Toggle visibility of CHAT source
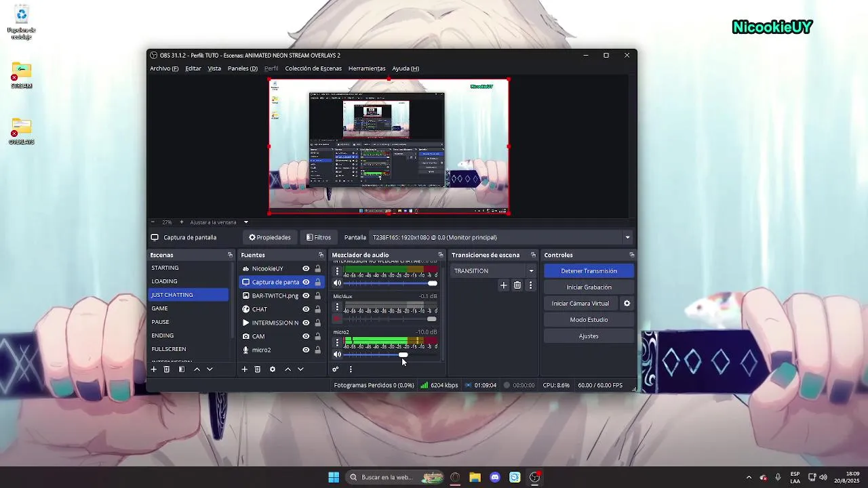 coord(306,309)
